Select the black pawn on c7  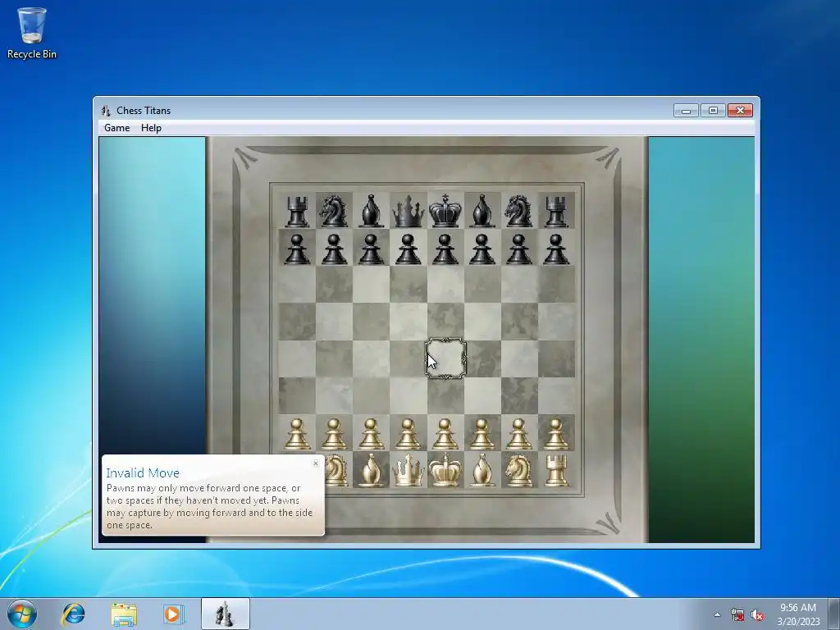point(372,249)
